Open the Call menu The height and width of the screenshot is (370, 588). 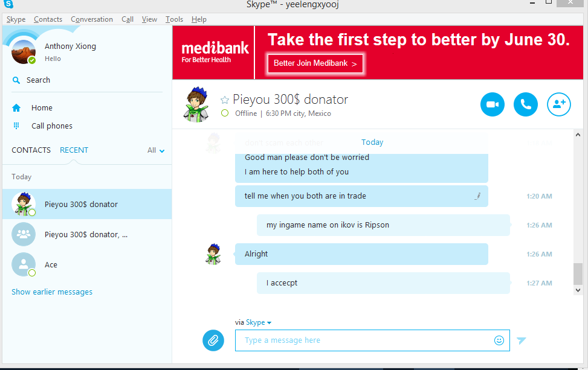point(128,19)
